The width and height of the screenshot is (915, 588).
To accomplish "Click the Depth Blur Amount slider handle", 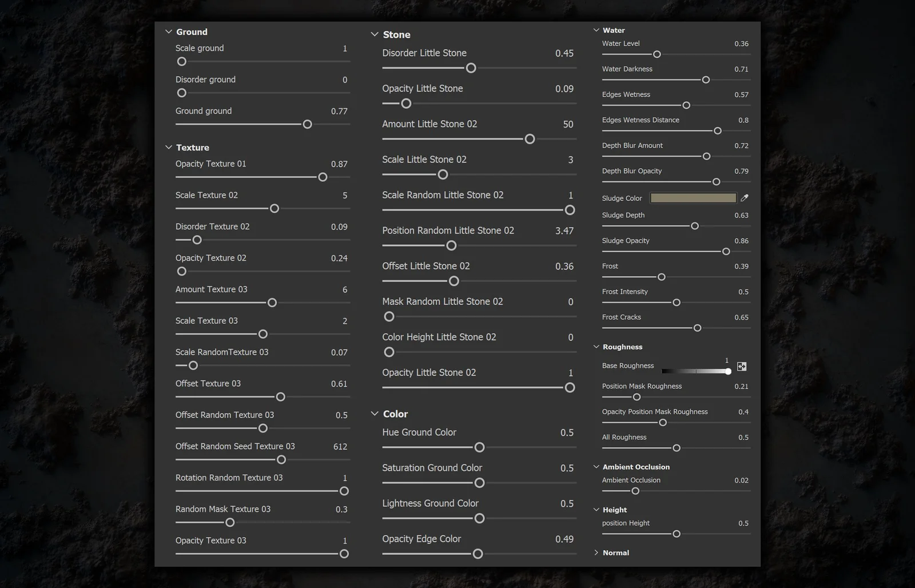I will [706, 156].
